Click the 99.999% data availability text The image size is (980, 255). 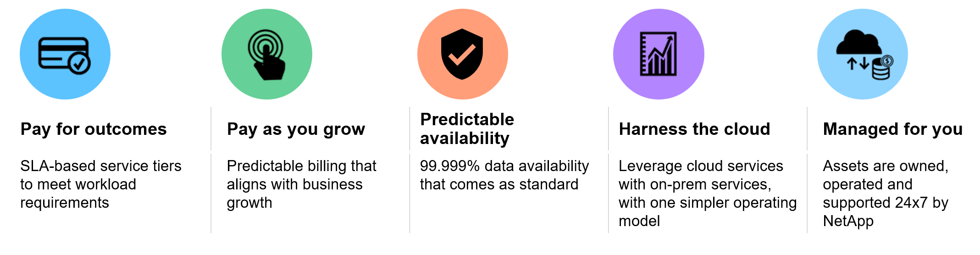tap(504, 175)
